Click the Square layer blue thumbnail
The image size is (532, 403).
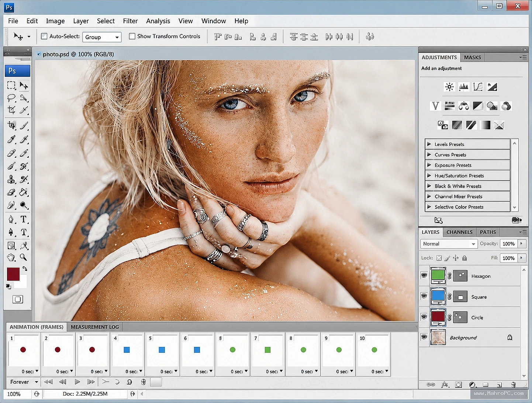(438, 296)
